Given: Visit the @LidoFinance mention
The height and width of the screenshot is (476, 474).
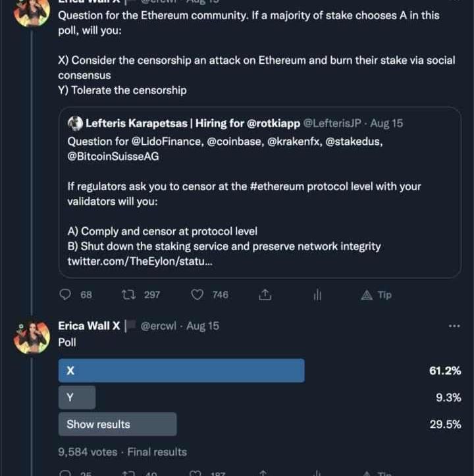Looking at the screenshot, I should (167, 142).
